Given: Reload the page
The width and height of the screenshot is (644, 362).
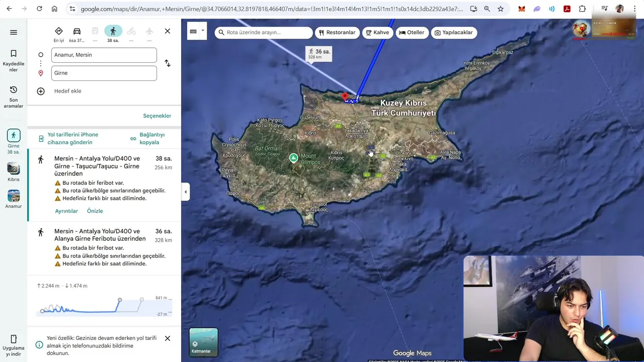Looking at the screenshot, I should 39,9.
